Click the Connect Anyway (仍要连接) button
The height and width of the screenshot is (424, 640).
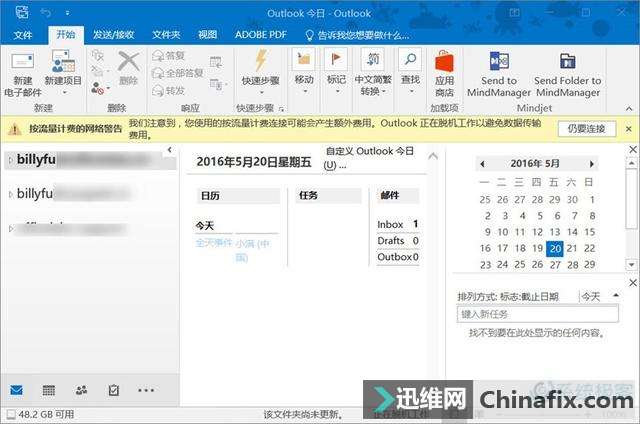(587, 129)
